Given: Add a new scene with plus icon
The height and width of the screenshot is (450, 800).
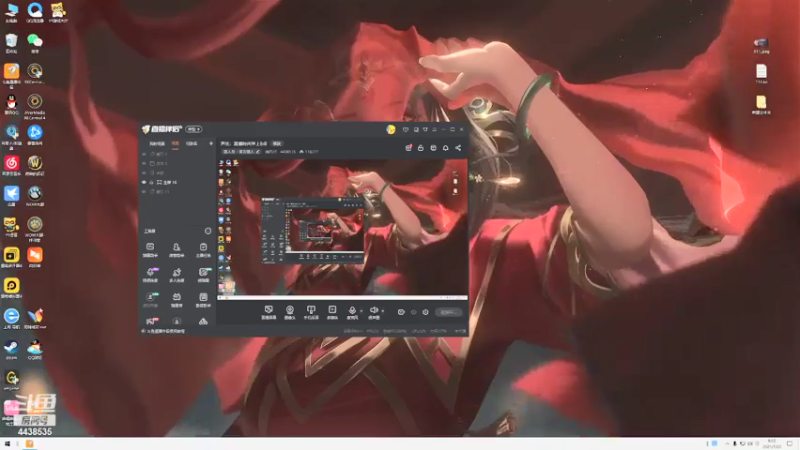Looking at the screenshot, I should pyautogui.click(x=211, y=144).
